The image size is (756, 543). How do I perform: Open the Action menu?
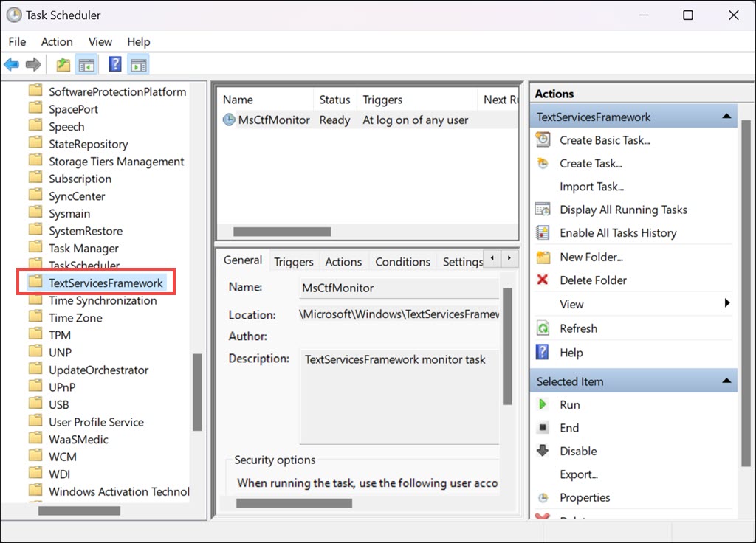point(57,41)
